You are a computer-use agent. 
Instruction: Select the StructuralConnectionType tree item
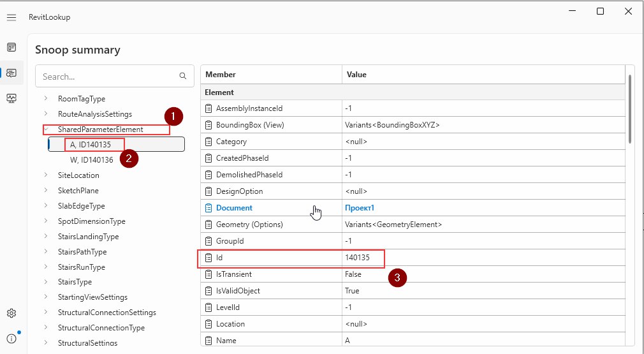pos(101,328)
